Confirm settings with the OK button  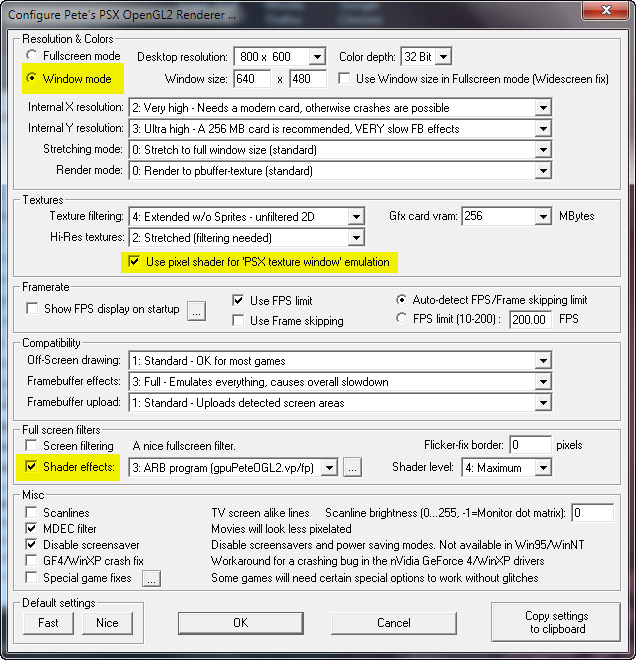(x=241, y=623)
